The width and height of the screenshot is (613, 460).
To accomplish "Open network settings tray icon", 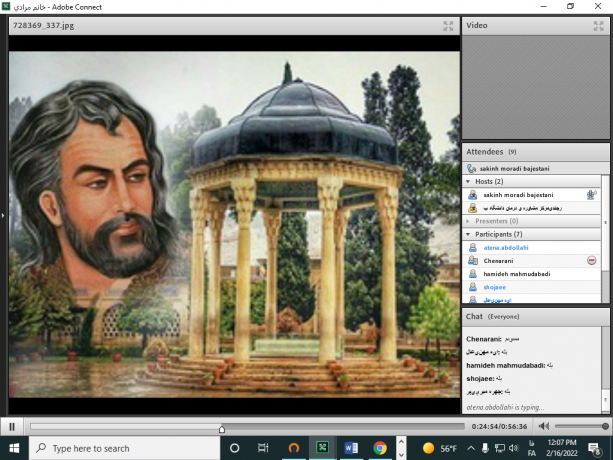I will coord(500,448).
